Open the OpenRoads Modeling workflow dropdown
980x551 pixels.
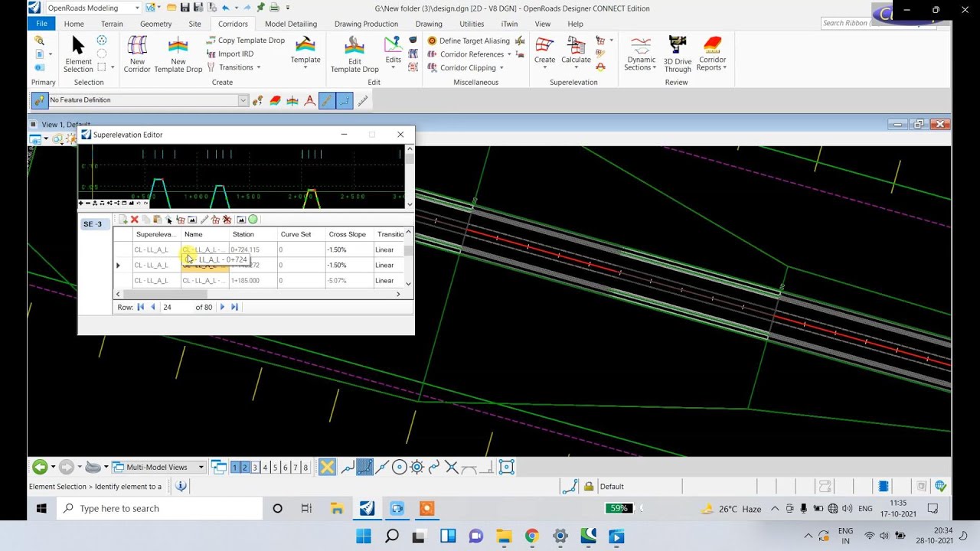click(93, 8)
